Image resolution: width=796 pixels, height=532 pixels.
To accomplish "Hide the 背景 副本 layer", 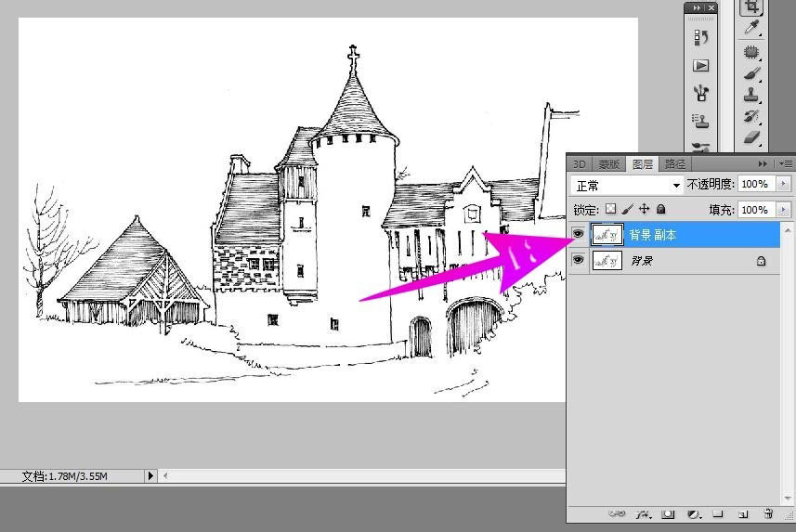I will [579, 235].
